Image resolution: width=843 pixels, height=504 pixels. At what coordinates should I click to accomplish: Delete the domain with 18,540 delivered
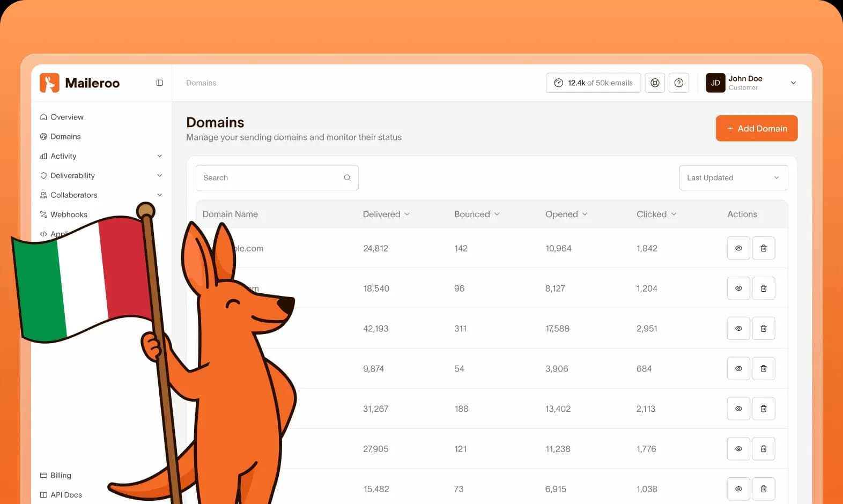point(764,288)
